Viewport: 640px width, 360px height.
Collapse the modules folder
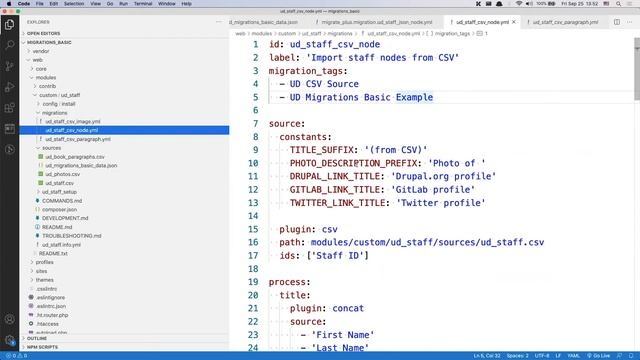click(x=46, y=78)
